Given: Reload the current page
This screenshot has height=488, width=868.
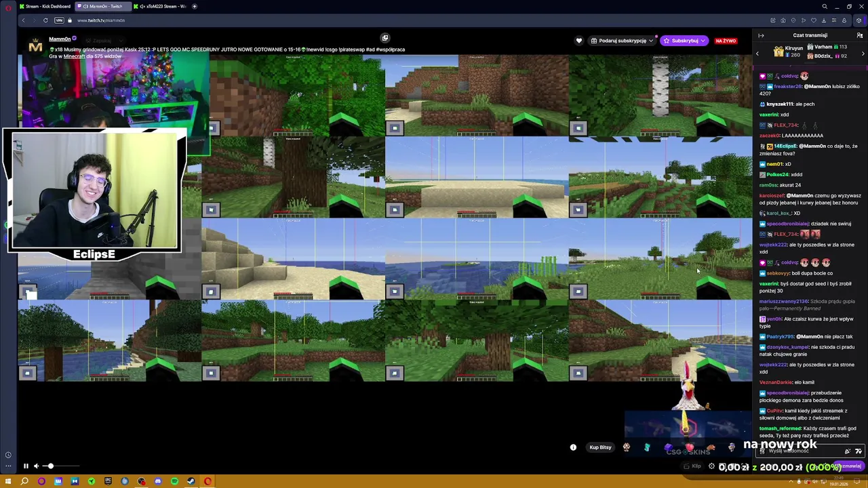Looking at the screenshot, I should coord(45,20).
